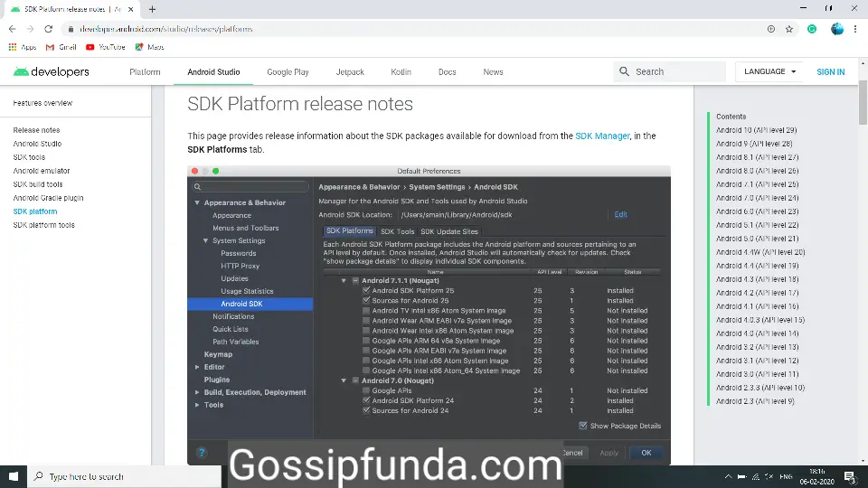This screenshot has height=488, width=868.
Task: Open the Windows notification center icon
Action: coord(850,476)
